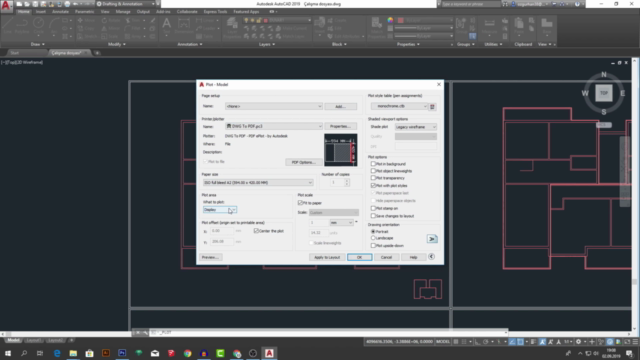Enable Save changes to layout checkbox
The height and width of the screenshot is (360, 640).
[373, 216]
